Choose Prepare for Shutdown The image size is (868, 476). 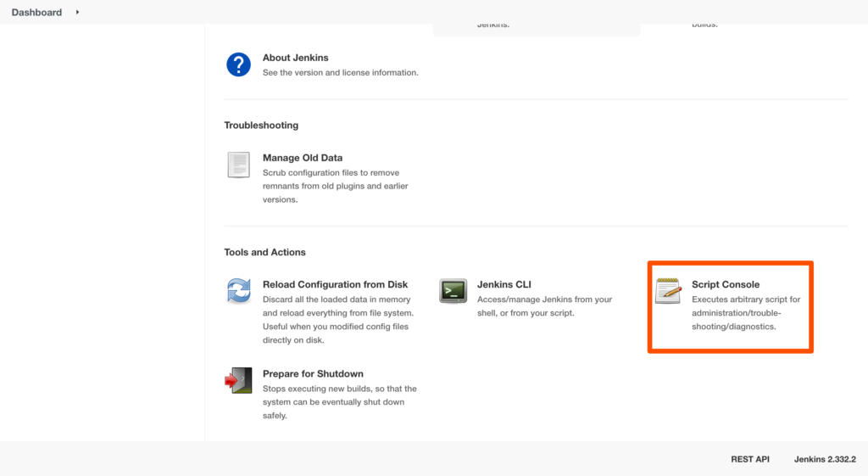click(313, 373)
